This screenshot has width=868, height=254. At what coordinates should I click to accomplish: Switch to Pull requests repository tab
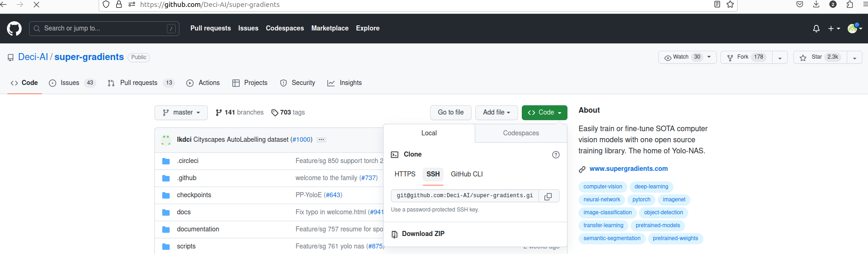coord(141,83)
